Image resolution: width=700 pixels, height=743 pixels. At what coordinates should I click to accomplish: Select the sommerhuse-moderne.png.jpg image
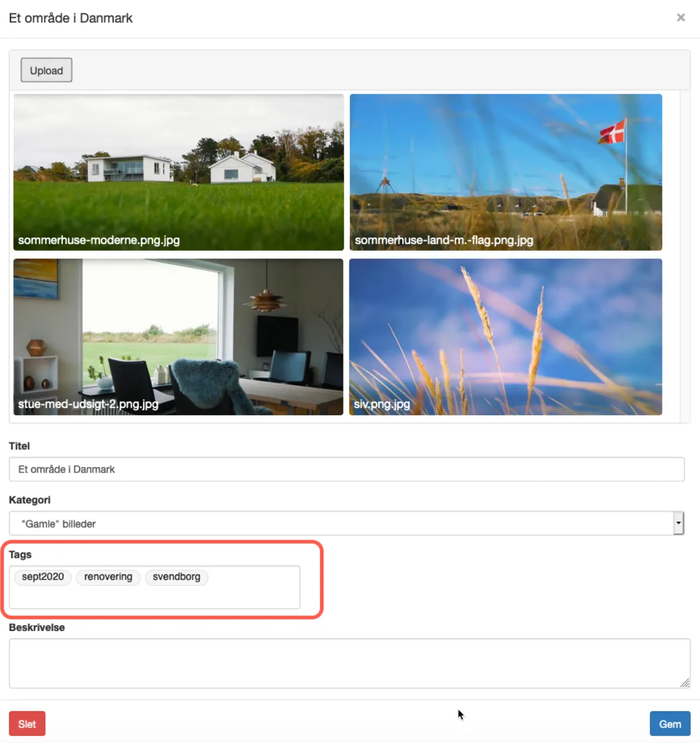click(x=178, y=172)
